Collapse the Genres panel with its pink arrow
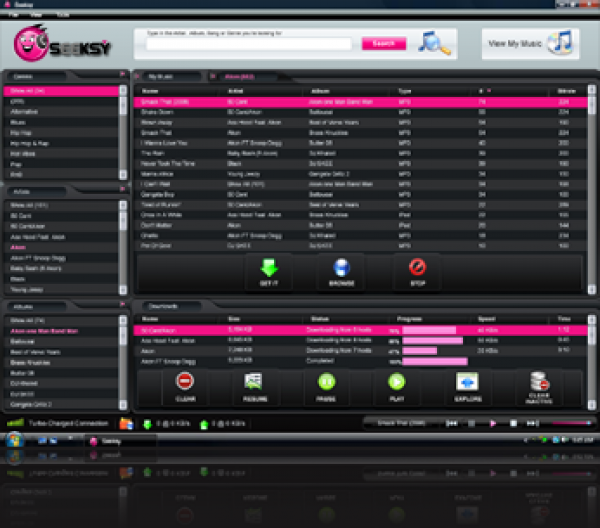Screen dimensions: 600x528 [x=122, y=73]
